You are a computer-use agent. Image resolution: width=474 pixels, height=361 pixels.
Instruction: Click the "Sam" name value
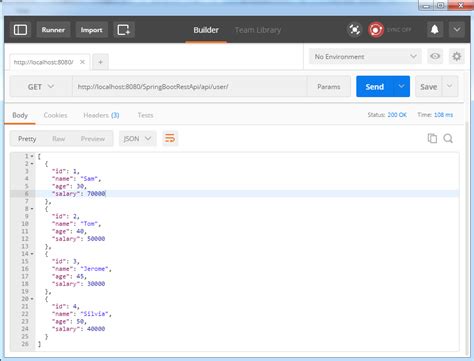point(89,179)
